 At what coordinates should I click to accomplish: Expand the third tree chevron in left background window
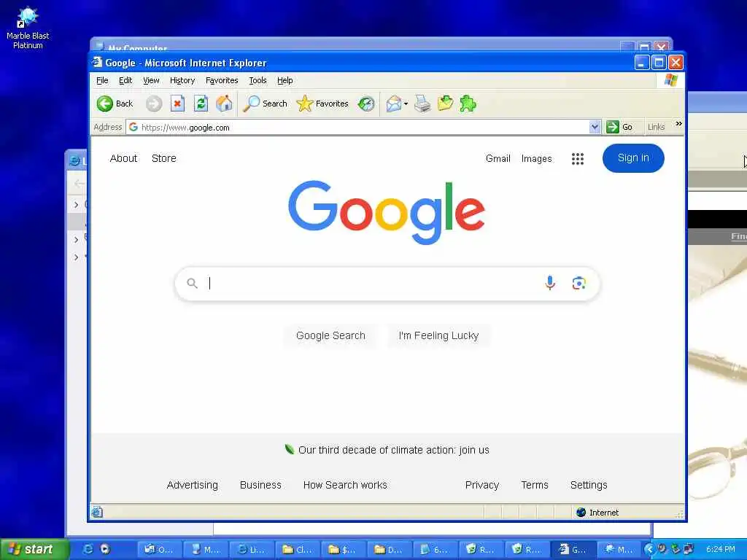point(76,257)
